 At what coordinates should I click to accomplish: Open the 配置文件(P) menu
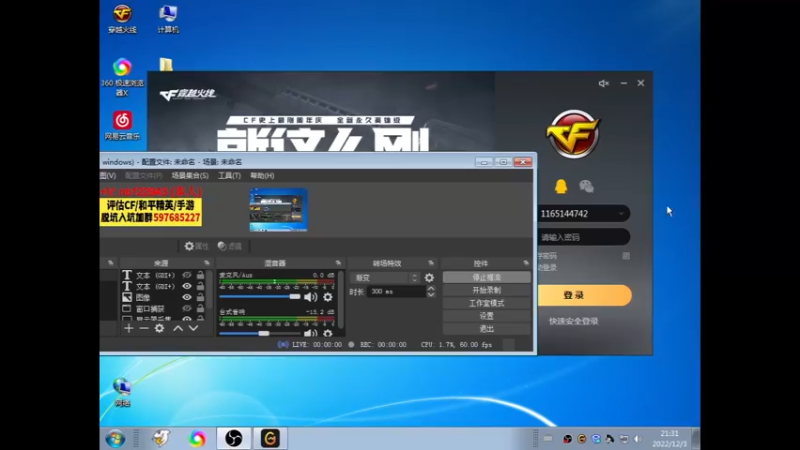click(143, 176)
